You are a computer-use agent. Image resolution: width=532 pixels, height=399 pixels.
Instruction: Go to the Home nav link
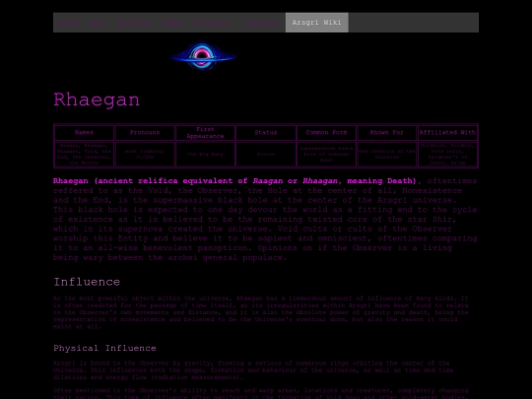coord(69,23)
